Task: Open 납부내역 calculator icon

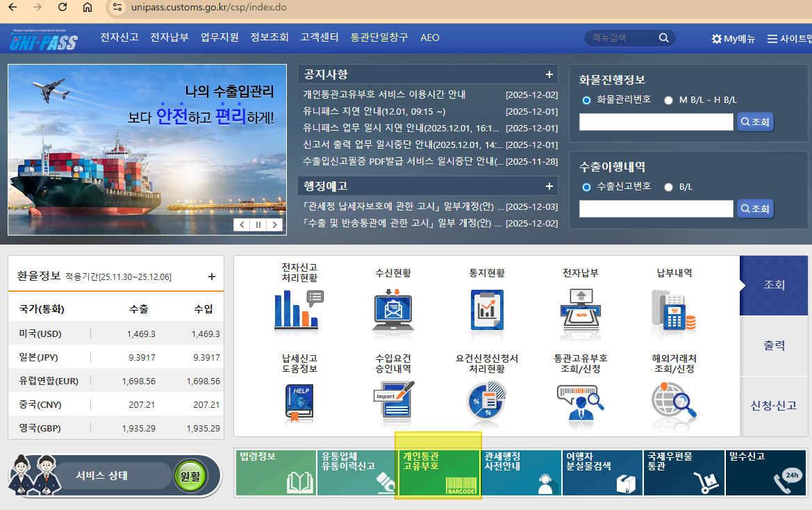Action: [674, 310]
